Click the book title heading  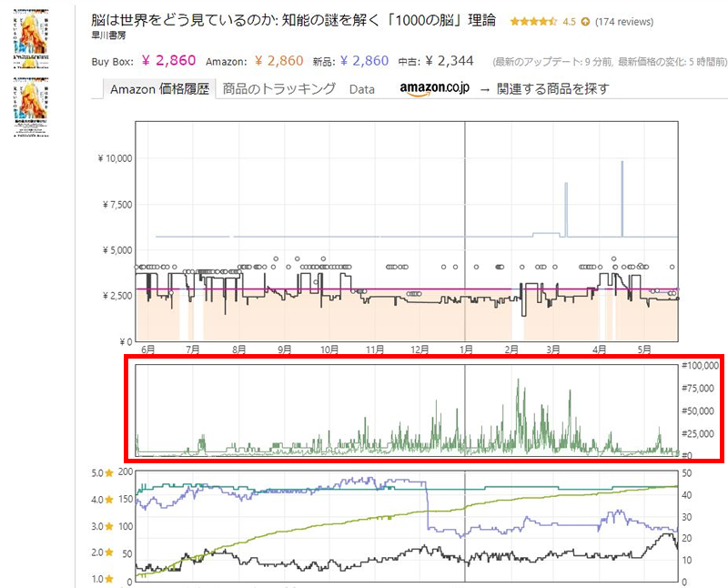[294, 20]
